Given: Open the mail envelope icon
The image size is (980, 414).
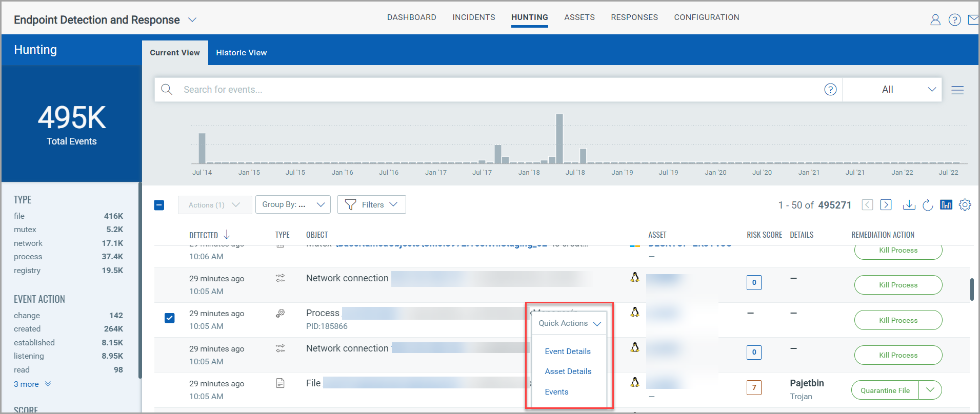Looking at the screenshot, I should pos(973,20).
